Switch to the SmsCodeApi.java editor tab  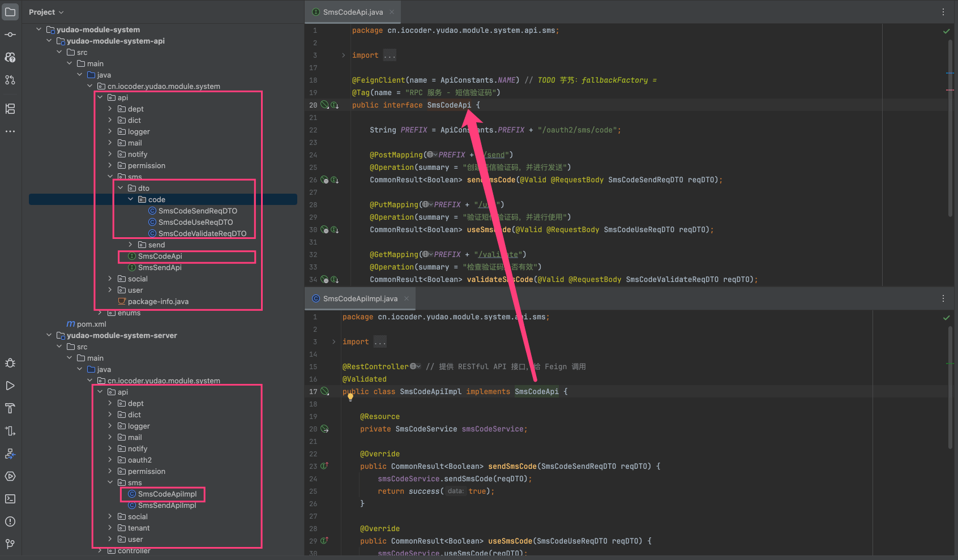(352, 12)
